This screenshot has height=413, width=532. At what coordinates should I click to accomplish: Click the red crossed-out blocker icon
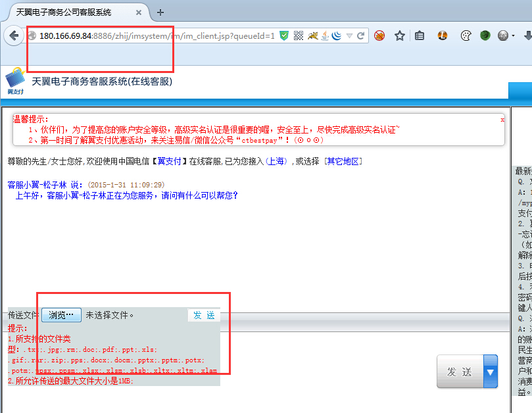[379, 36]
